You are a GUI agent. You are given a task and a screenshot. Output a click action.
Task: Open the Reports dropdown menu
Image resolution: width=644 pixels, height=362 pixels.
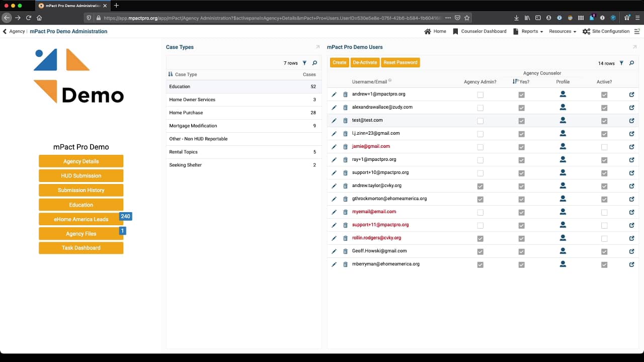pos(528,31)
